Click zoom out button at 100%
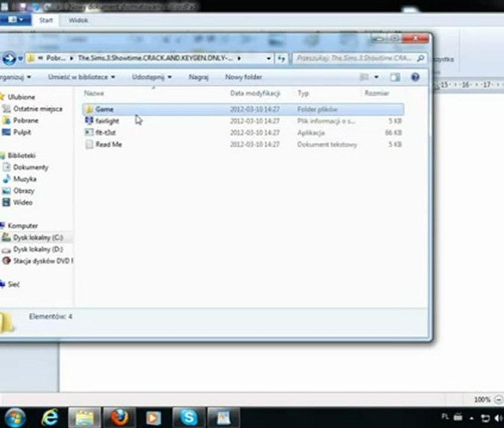Image resolution: width=504 pixels, height=428 pixels. tap(499, 399)
